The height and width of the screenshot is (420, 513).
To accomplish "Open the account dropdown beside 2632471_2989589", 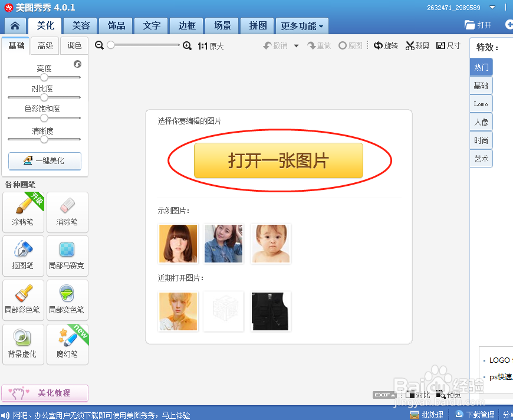I will (x=493, y=7).
